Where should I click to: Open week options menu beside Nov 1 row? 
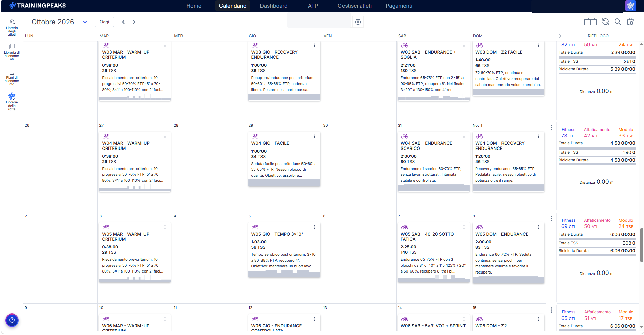click(x=551, y=128)
